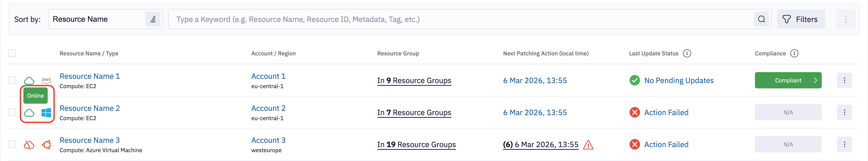Click the Compliance info icon

point(794,53)
